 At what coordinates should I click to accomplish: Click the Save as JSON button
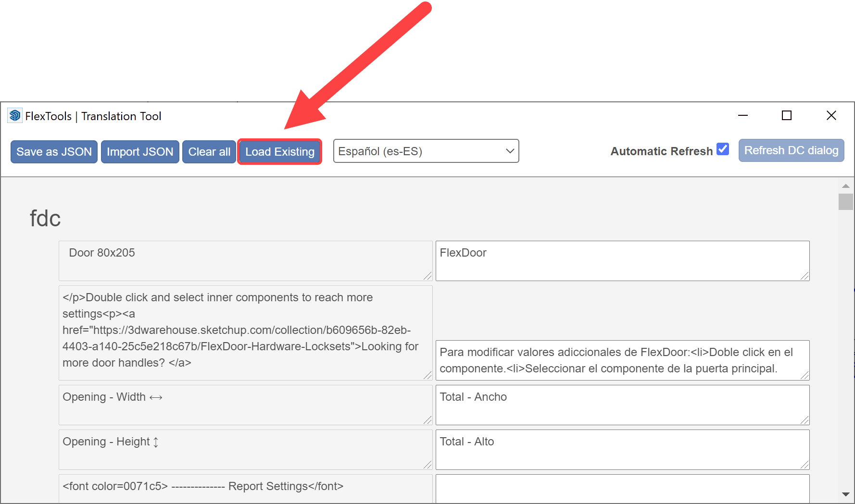[x=54, y=152]
